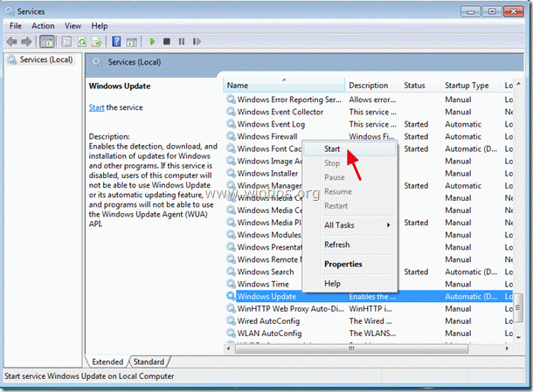Click the vertical scrollbar up arrow
The height and width of the screenshot is (392, 533).
tap(518, 84)
